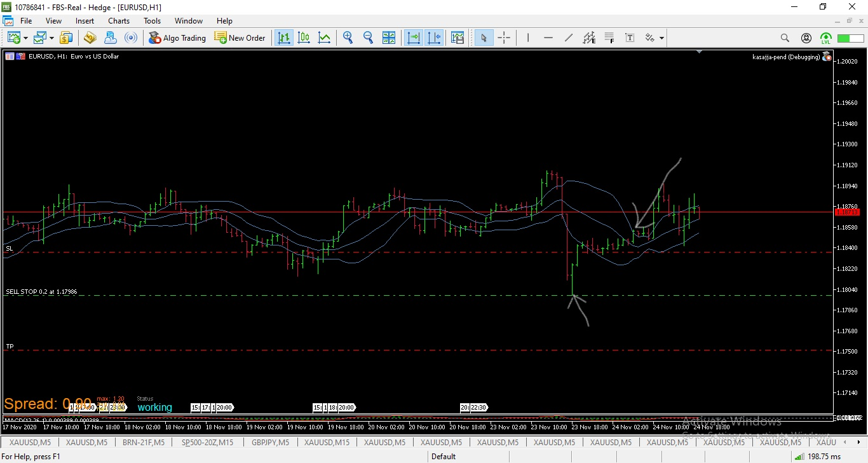Click the expert advisor hat icon on chart
Viewport: 868px width, 463px height.
(x=827, y=56)
